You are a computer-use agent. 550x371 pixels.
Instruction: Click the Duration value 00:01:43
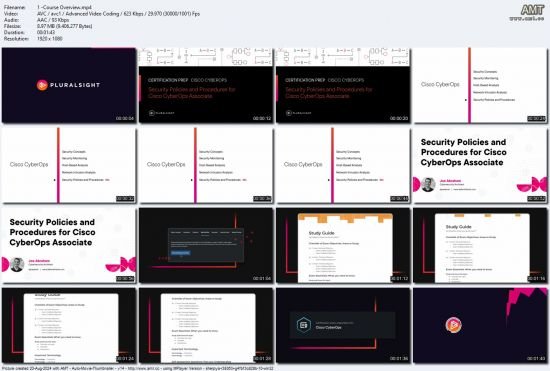[x=46, y=32]
